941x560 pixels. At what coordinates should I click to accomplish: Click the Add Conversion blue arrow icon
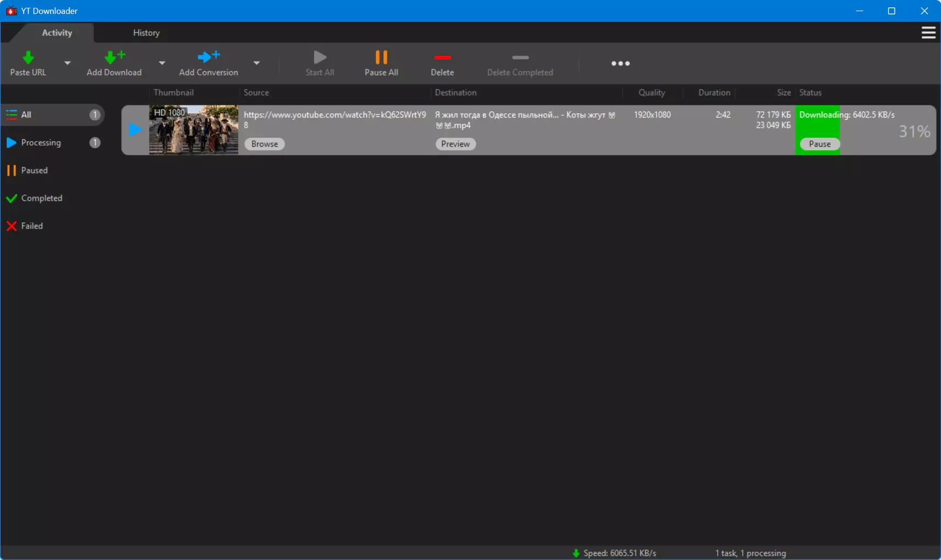209,57
